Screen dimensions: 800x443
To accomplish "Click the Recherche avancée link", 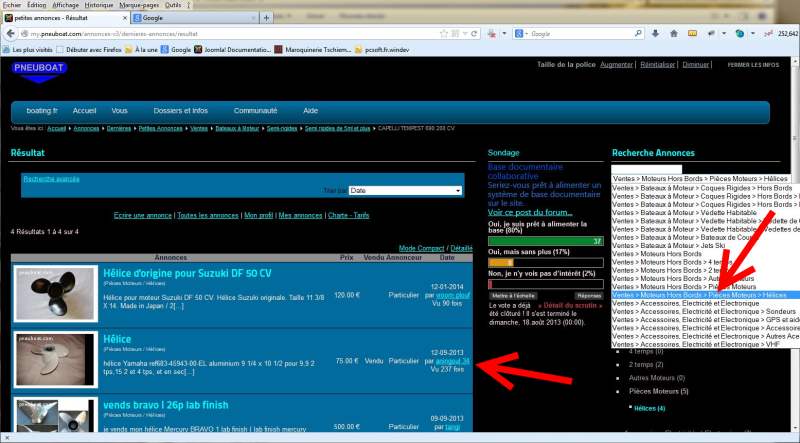I will pyautogui.click(x=51, y=179).
